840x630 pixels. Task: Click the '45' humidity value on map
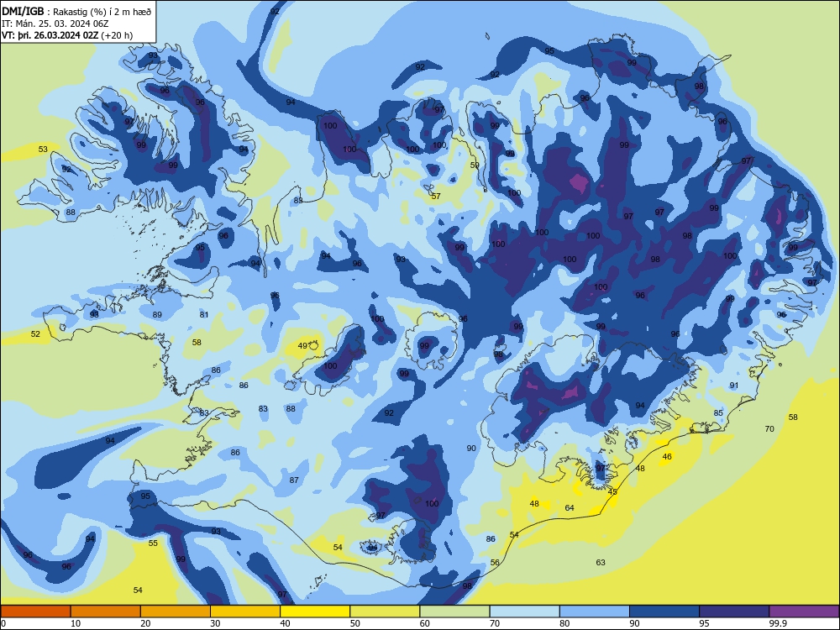(613, 491)
